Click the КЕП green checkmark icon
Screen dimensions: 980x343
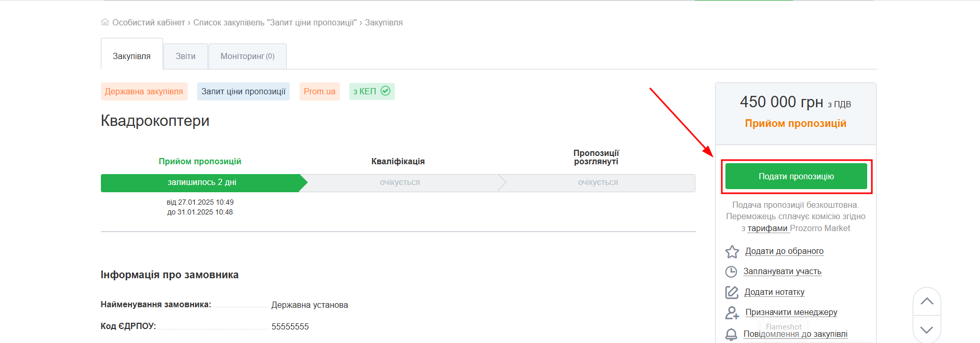pos(385,91)
